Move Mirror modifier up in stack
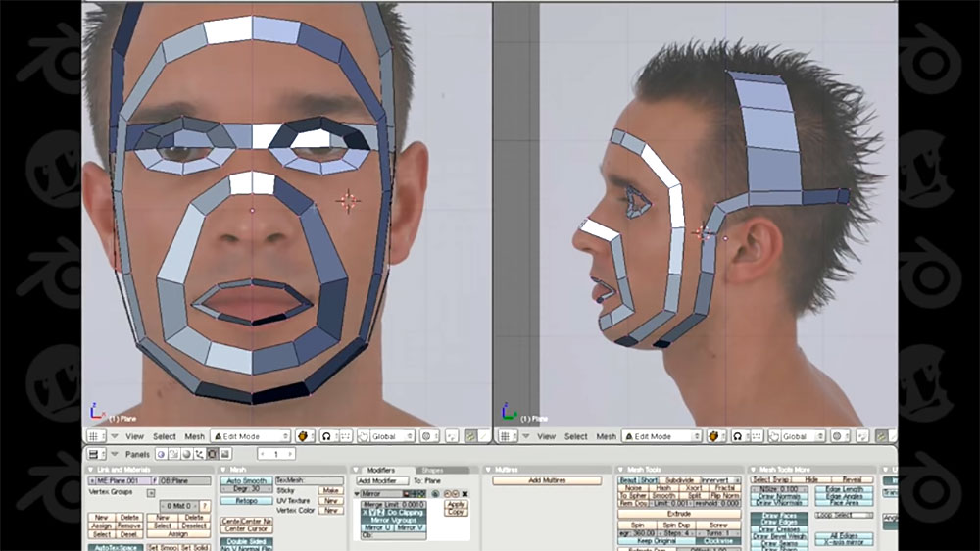 (448, 494)
